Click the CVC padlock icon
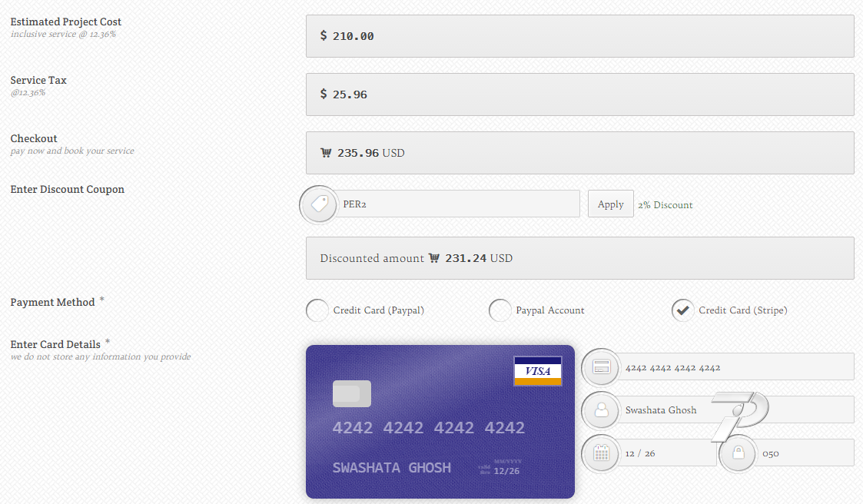The height and width of the screenshot is (504, 863). (x=738, y=453)
